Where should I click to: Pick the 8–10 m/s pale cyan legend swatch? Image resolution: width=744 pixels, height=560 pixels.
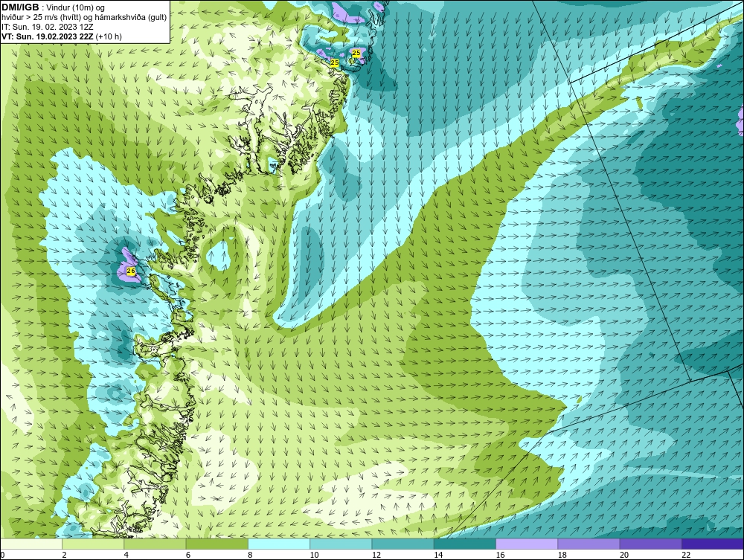[x=279, y=544]
